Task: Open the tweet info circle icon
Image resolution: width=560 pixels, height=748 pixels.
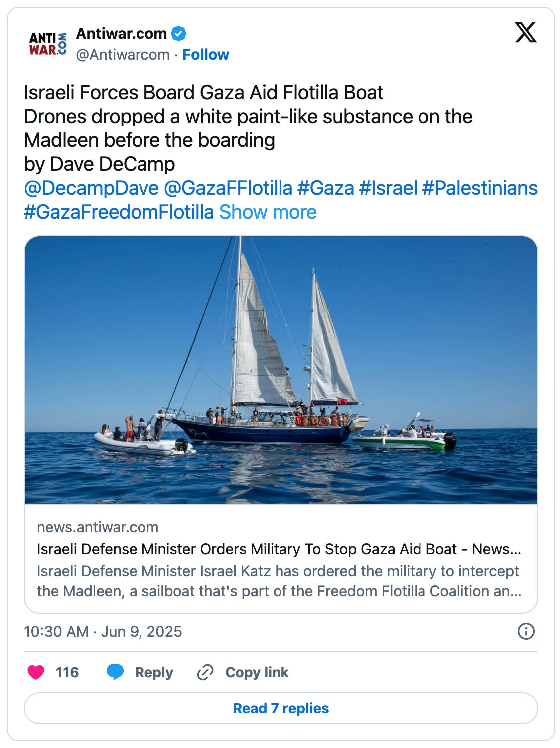Action: pos(526,631)
